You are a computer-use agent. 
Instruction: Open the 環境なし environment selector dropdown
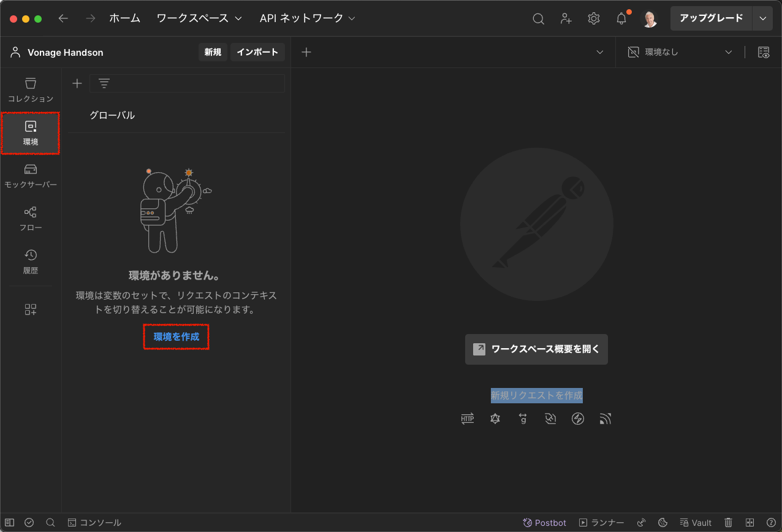click(680, 52)
